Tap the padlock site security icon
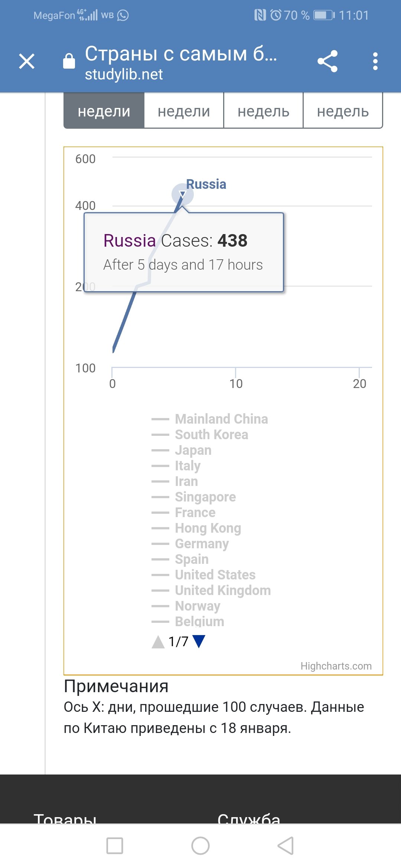This screenshot has width=401, height=868. point(69,61)
